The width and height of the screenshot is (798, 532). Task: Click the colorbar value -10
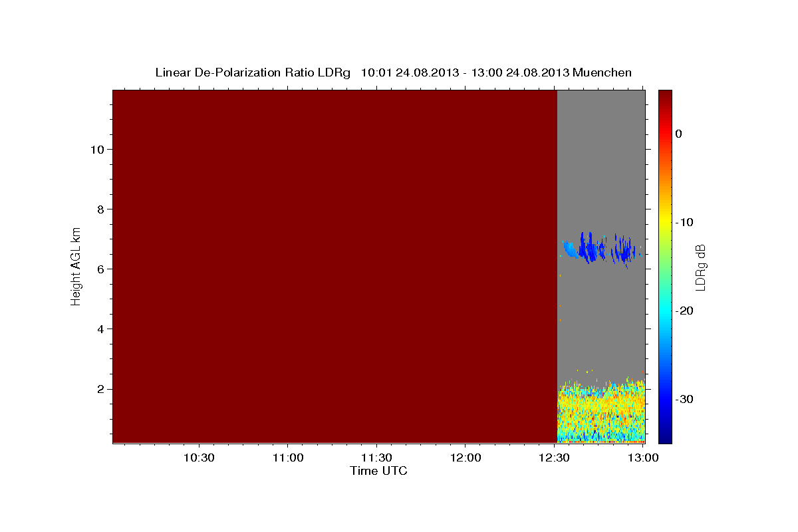click(x=685, y=222)
